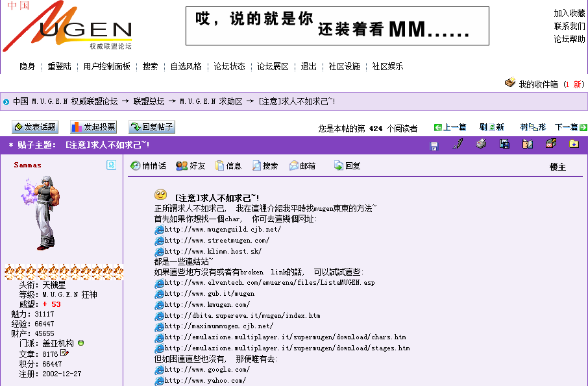Click the pen icon in thread title bar
The height and width of the screenshot is (386, 588).
click(x=458, y=144)
